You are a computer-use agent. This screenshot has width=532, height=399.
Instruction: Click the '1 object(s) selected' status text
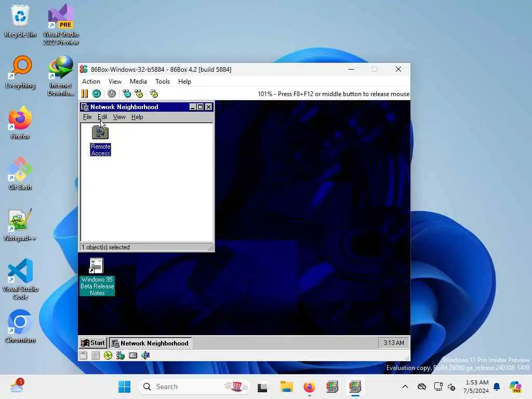tap(105, 247)
